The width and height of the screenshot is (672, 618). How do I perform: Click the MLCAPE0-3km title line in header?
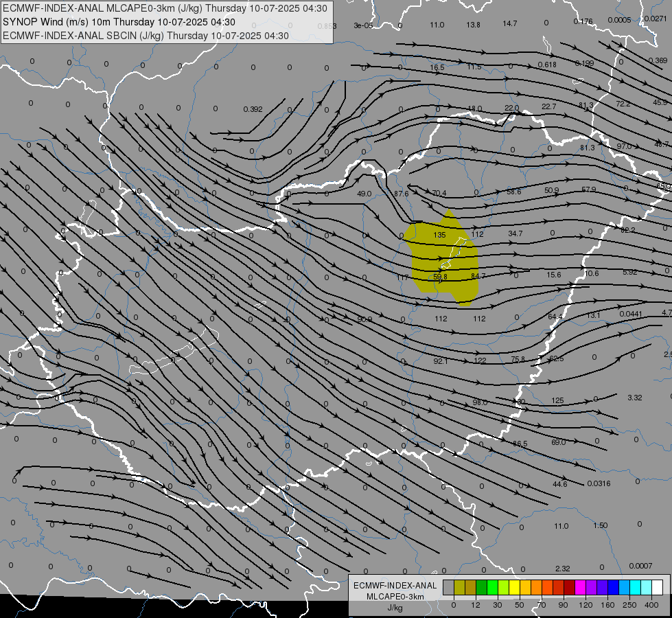click(165, 8)
